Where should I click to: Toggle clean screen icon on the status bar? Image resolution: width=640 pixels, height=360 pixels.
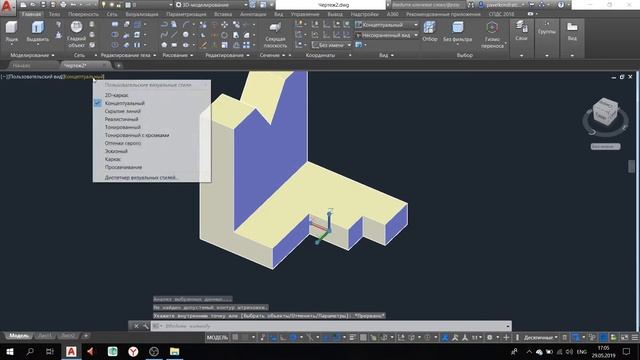(x=624, y=337)
